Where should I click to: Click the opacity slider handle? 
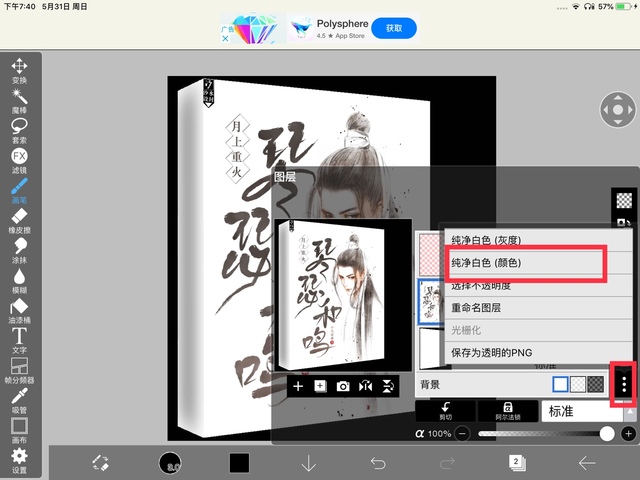pos(606,434)
